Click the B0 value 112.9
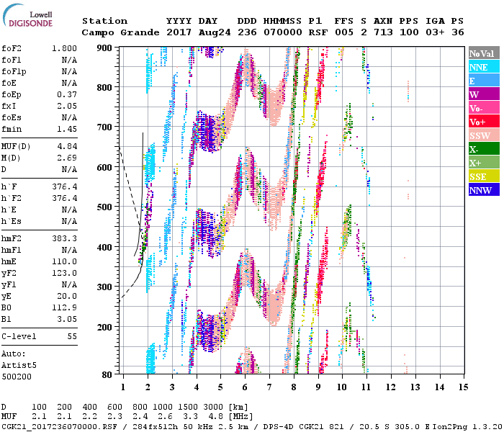Viewport: 504px width, 432px height. (64, 307)
